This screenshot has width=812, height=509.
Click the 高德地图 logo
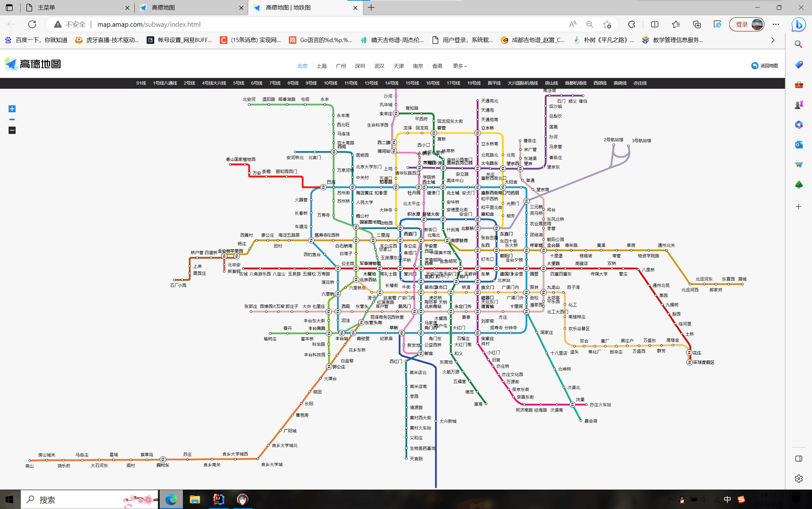pyautogui.click(x=33, y=64)
